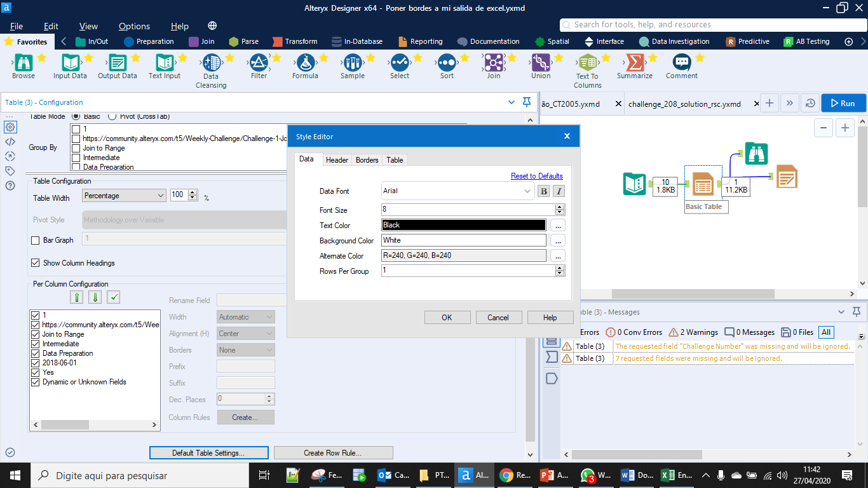
Task: Enable the Bar Graph checkbox
Action: coord(36,240)
